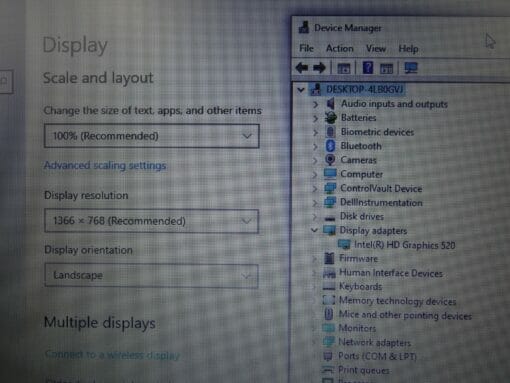The width and height of the screenshot is (510, 383).
Task: Click the Mice and other pointing devices icon
Action: click(x=329, y=314)
